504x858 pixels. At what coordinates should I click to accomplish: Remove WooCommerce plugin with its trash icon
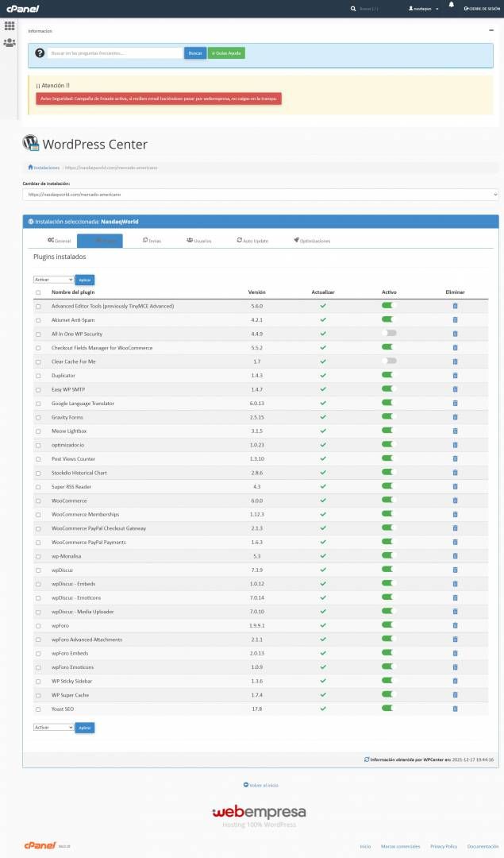[456, 500]
